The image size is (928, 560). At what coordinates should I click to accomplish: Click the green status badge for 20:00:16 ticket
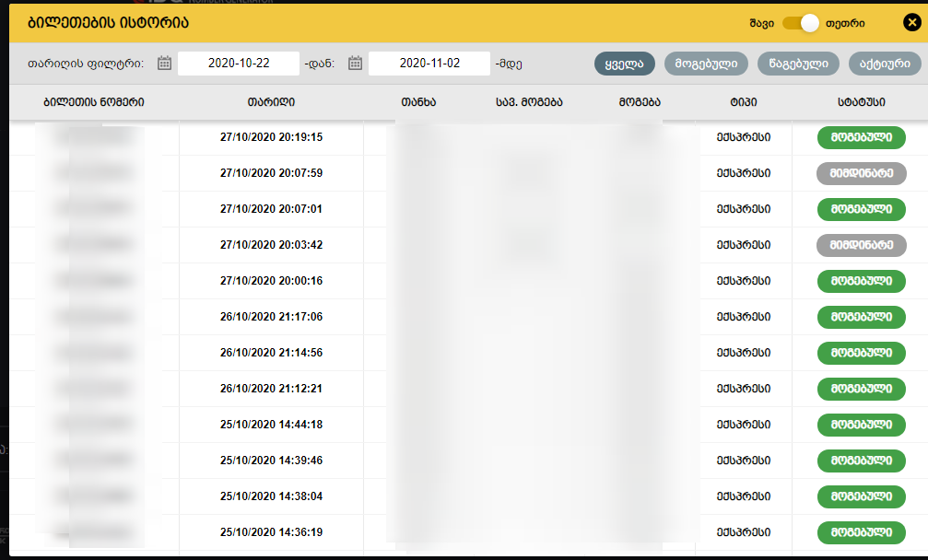click(861, 282)
